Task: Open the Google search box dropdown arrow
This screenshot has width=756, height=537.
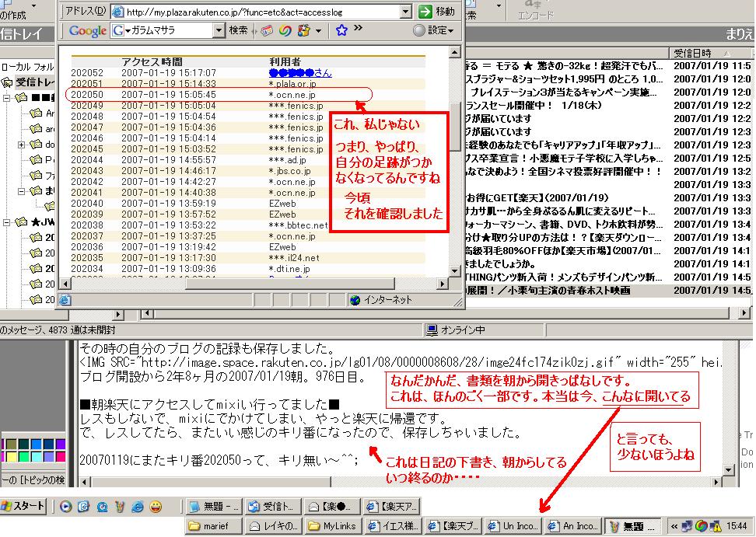Action: coord(219,31)
